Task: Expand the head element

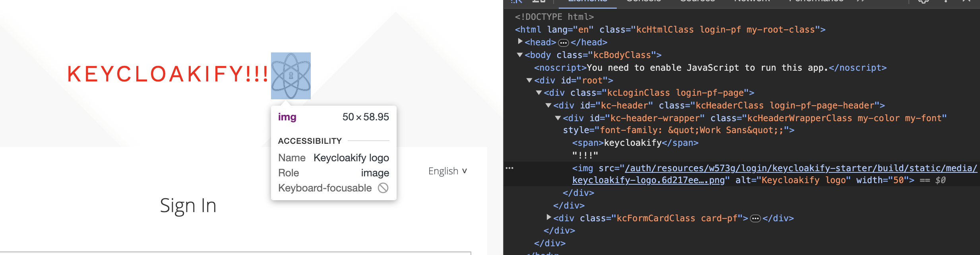Action: (520, 41)
